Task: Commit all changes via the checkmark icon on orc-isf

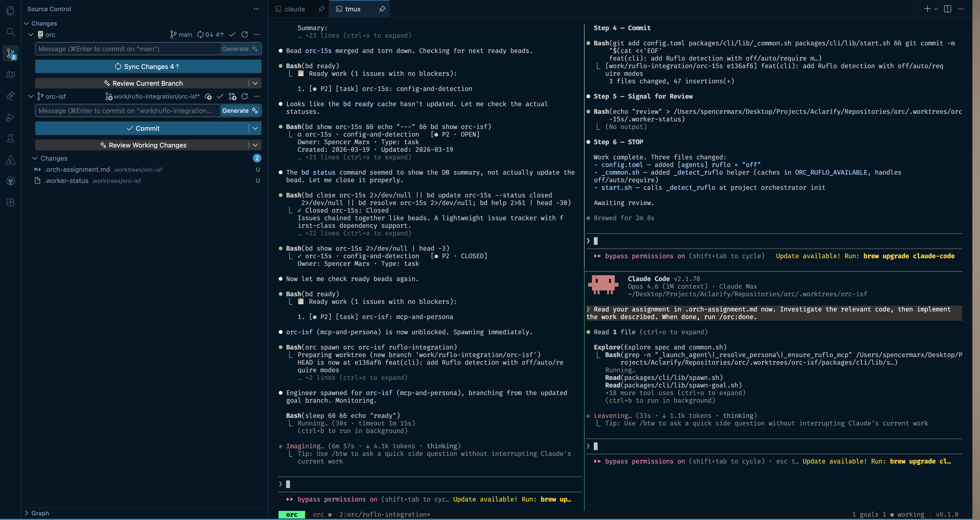Action: [220, 96]
